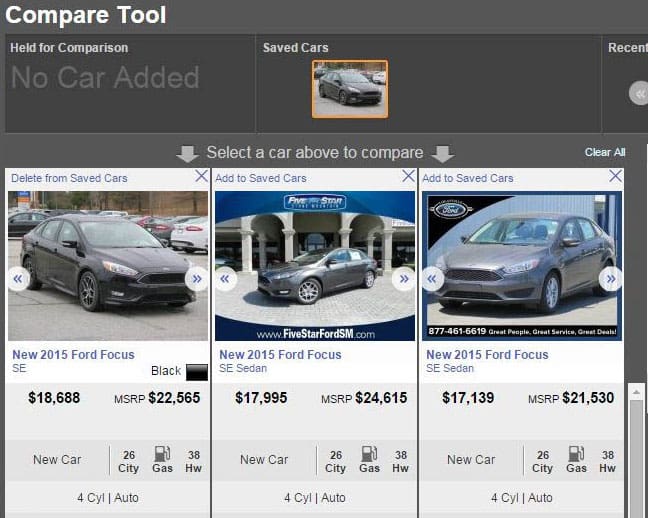
Task: Click the FiveStarFordSM.com car photo
Action: click(315, 266)
